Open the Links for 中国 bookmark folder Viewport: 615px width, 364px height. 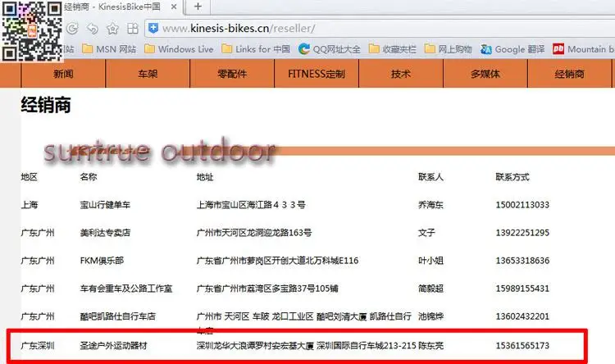point(256,49)
